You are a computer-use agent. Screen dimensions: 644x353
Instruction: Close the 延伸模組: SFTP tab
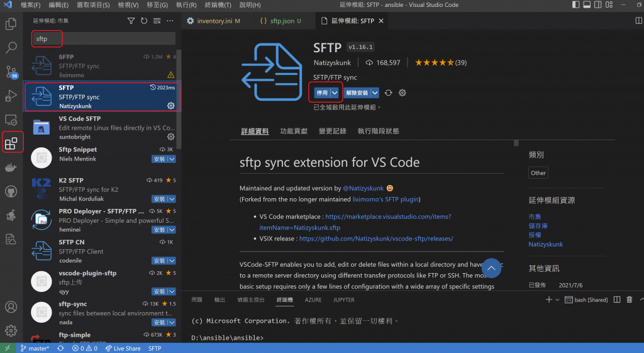(x=381, y=21)
